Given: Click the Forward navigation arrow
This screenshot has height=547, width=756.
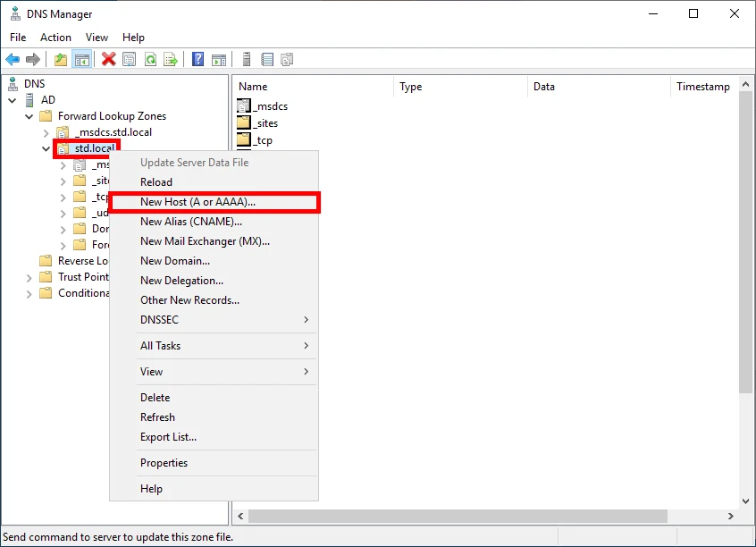Looking at the screenshot, I should click(33, 59).
